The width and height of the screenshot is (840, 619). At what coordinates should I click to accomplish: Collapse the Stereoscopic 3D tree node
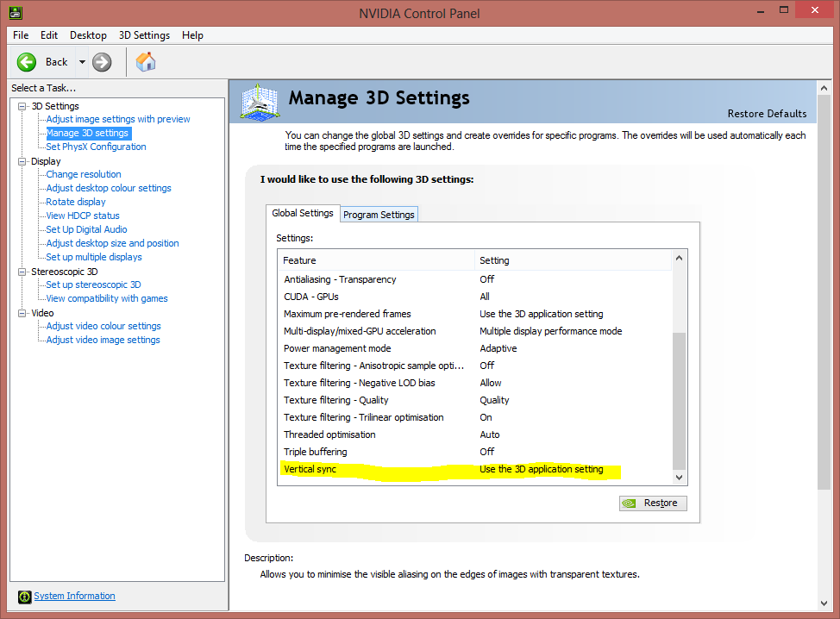tap(22, 272)
